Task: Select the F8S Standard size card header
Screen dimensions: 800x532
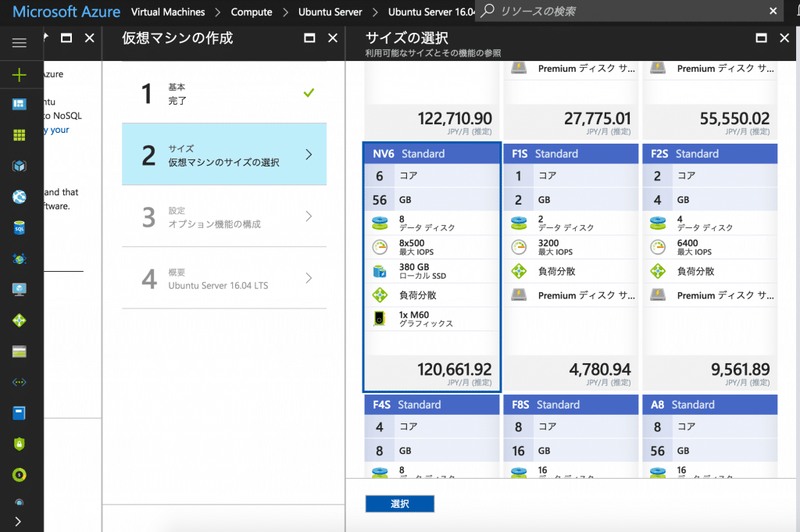Action: tap(570, 405)
